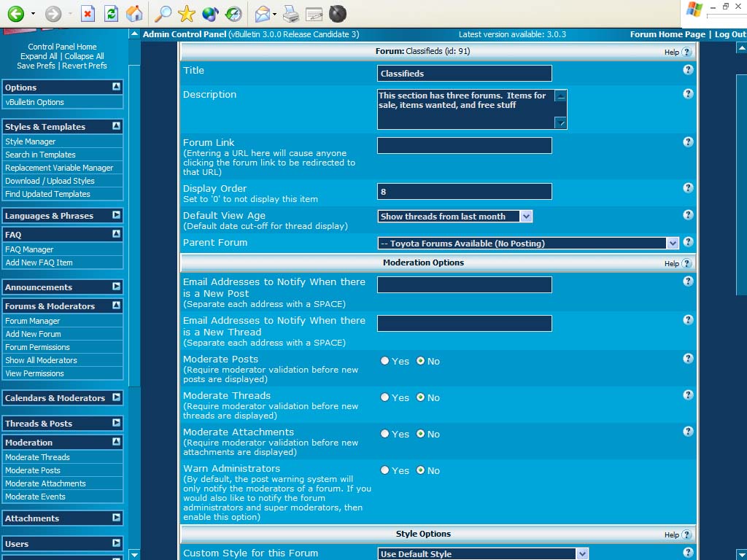Viewport: 747px width, 560px height.
Task: Collapse the Styles & Templates group
Action: (x=116, y=126)
